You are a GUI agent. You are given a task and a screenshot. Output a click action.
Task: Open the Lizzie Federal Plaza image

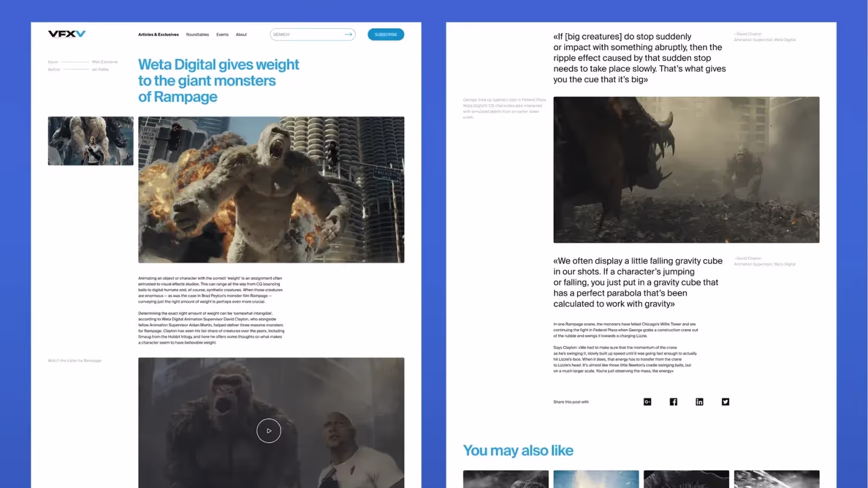[x=686, y=170]
